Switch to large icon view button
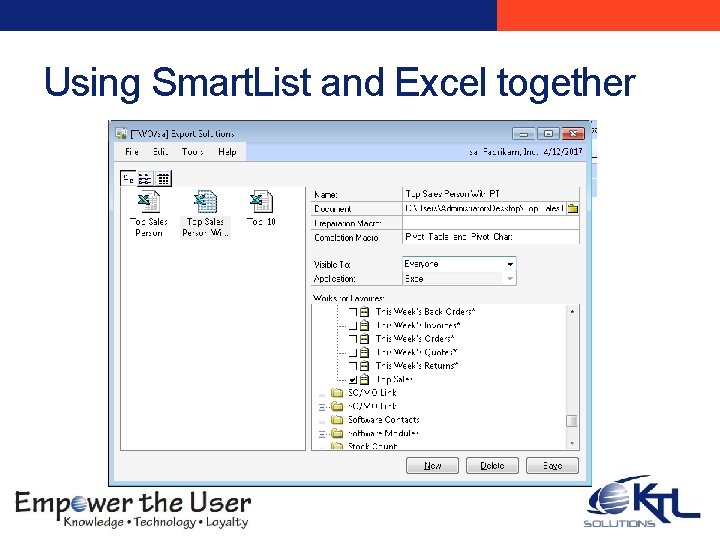The height and width of the screenshot is (540, 720). (128, 178)
